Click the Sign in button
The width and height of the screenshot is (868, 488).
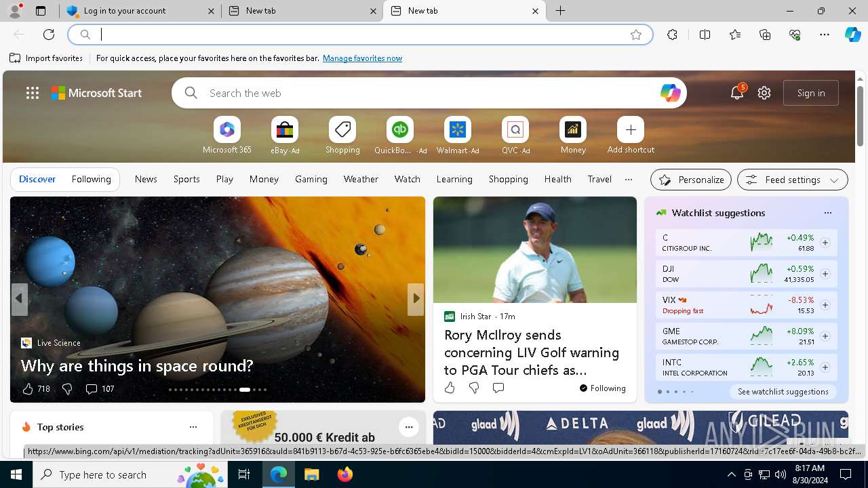[x=811, y=93]
